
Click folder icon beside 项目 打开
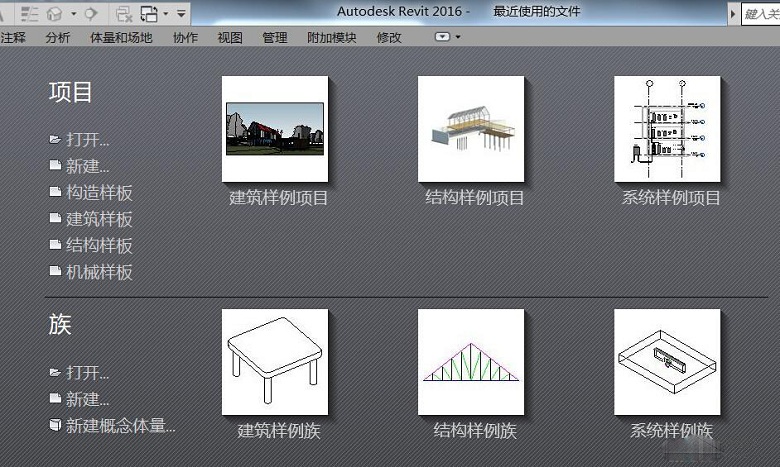[55, 140]
